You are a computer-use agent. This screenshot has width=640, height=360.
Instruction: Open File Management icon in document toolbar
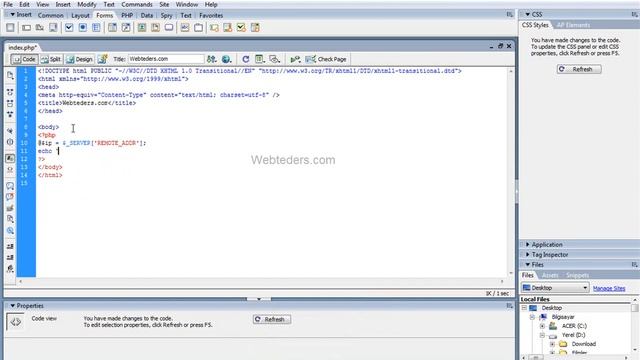[x=211, y=59]
